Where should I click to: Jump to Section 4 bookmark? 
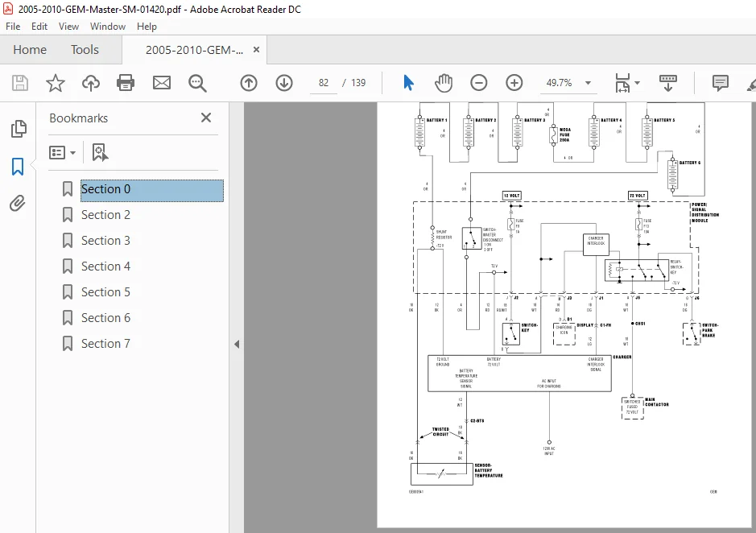105,266
